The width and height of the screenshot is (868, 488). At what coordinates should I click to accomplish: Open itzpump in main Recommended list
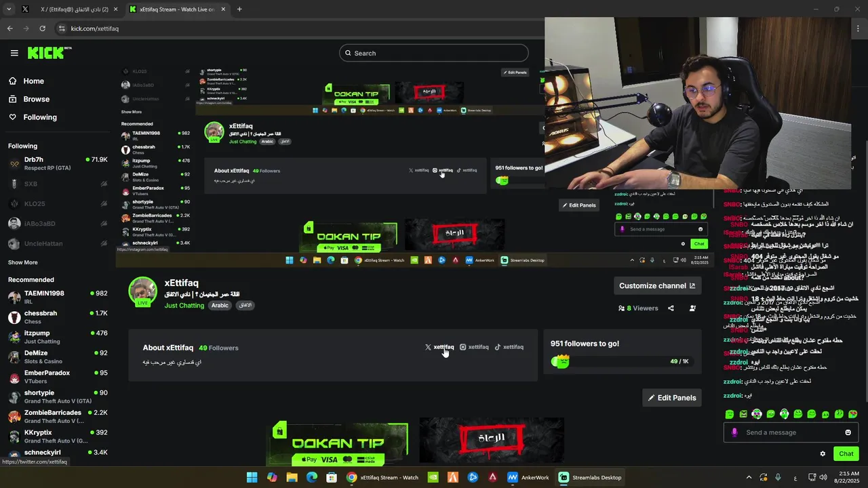coord(58,337)
